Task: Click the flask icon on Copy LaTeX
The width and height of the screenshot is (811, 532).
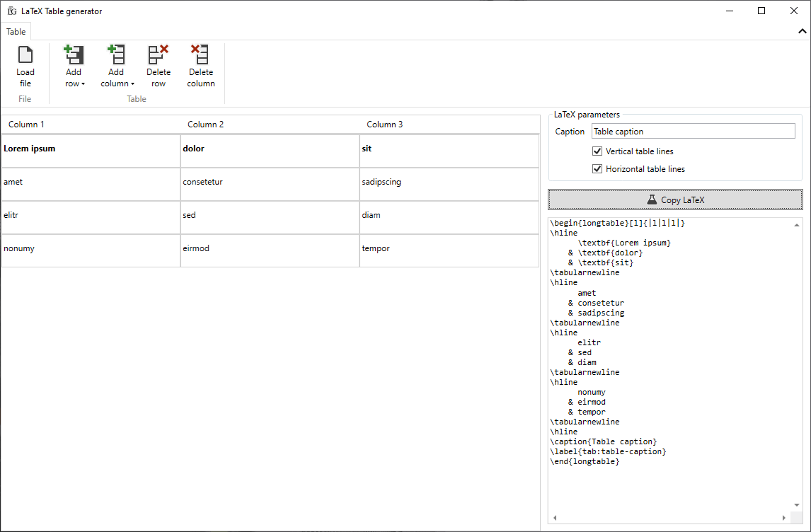Action: pyautogui.click(x=651, y=199)
